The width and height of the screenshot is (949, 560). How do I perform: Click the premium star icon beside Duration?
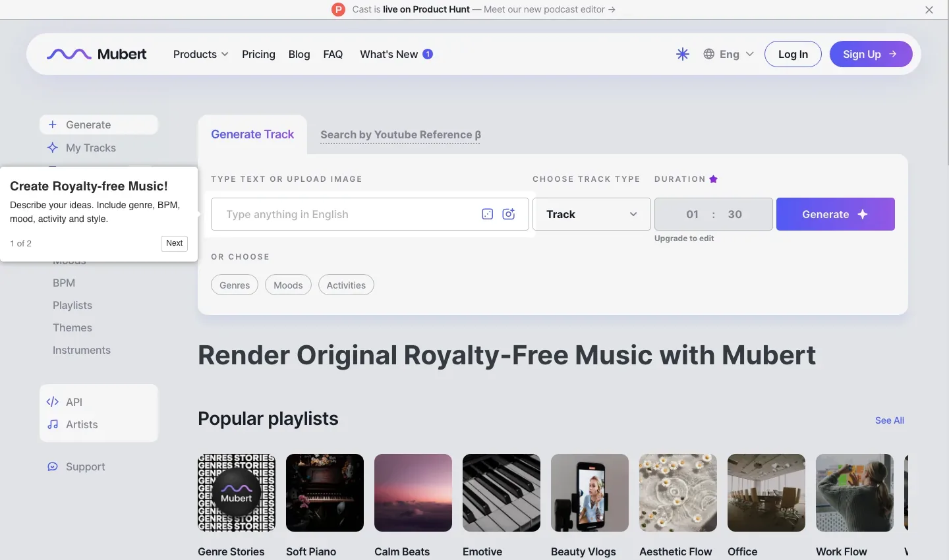pos(714,179)
